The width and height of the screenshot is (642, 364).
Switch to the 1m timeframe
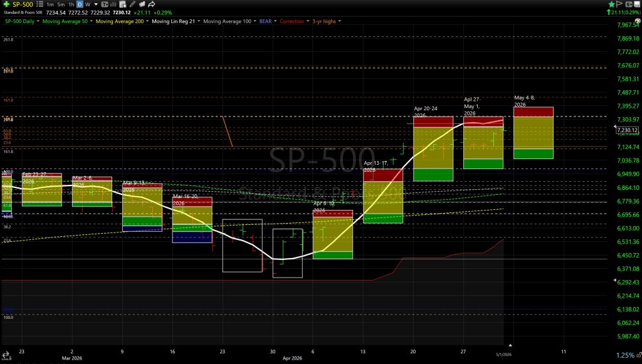click(50, 4)
